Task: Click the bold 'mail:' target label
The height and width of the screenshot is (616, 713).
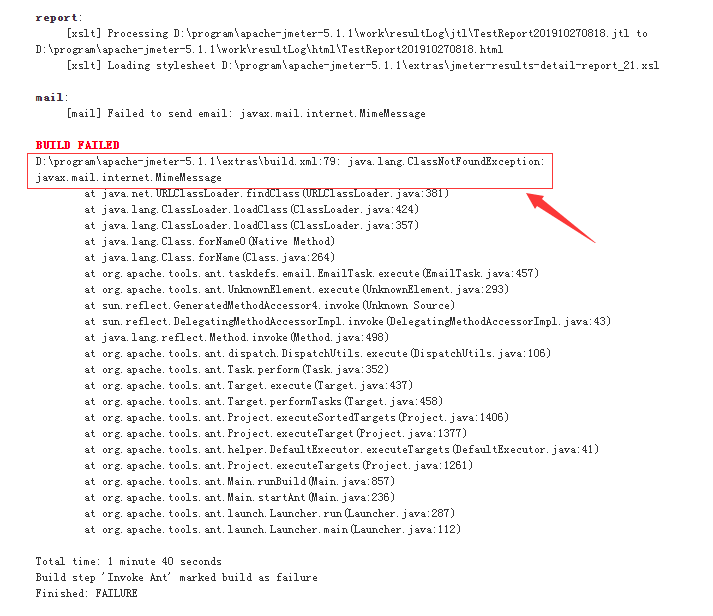Action: click(52, 98)
